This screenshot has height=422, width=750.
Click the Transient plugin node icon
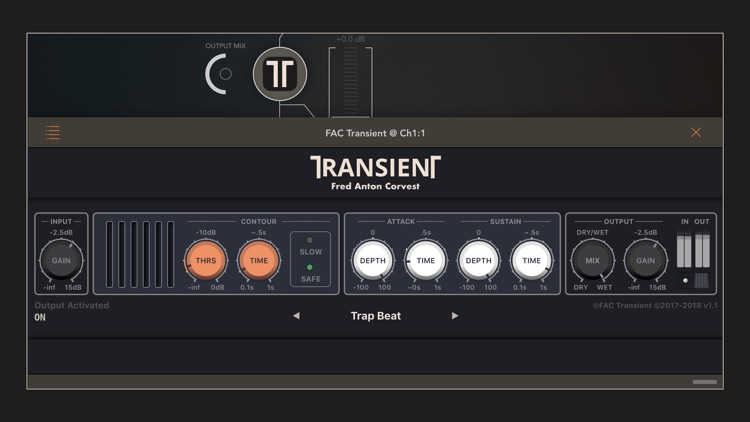pos(280,74)
